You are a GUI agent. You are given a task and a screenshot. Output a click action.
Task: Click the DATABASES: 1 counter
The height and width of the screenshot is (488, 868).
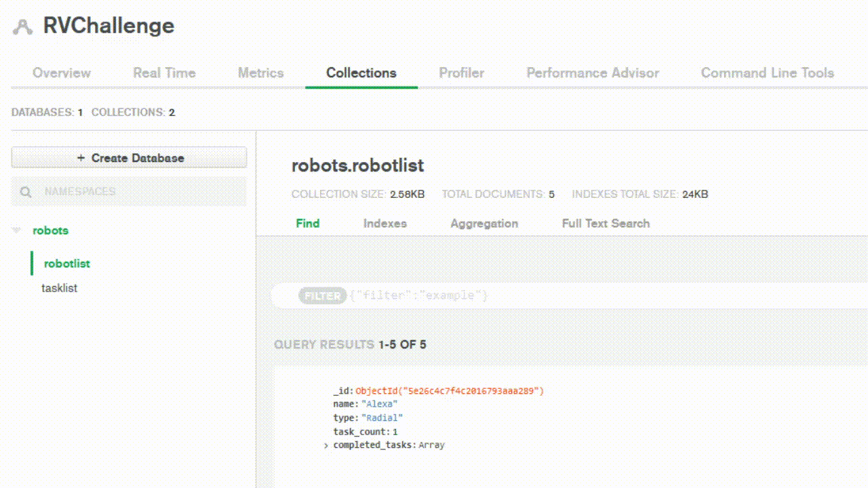pos(47,113)
